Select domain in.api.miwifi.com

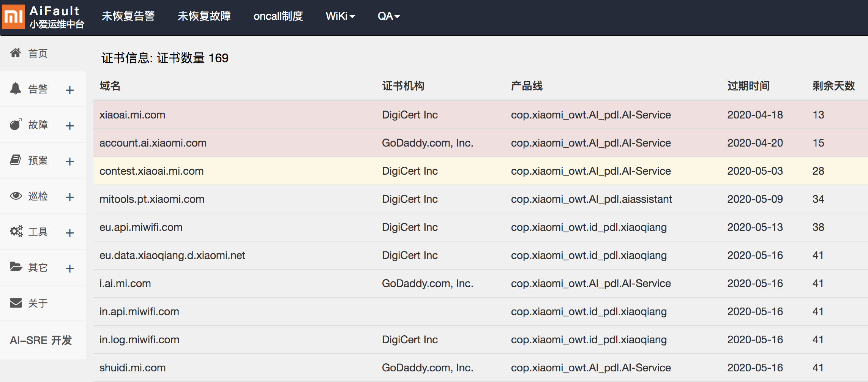click(x=139, y=311)
